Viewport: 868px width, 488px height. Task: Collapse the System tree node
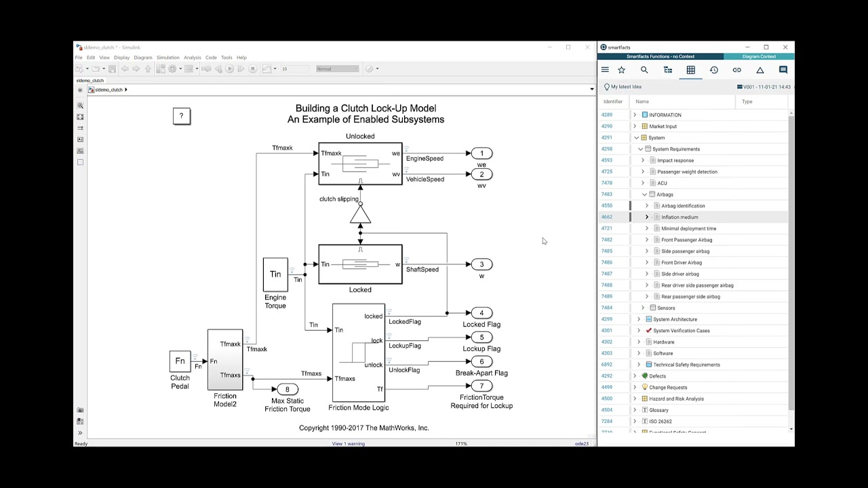point(635,138)
